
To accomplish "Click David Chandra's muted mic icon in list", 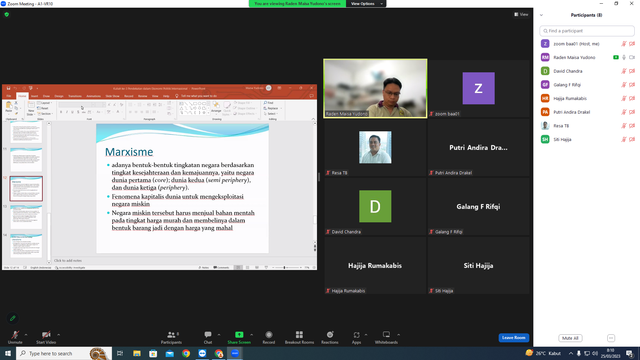I will coord(624,71).
